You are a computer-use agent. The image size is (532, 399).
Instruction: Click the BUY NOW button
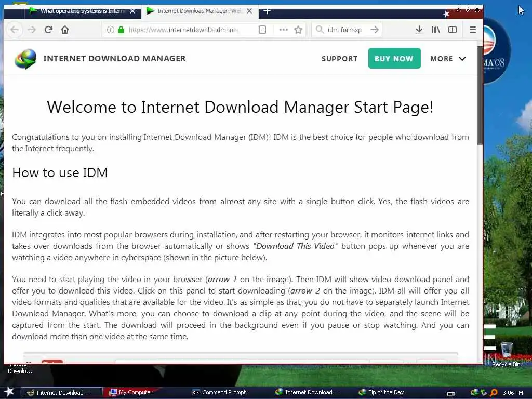(x=394, y=58)
